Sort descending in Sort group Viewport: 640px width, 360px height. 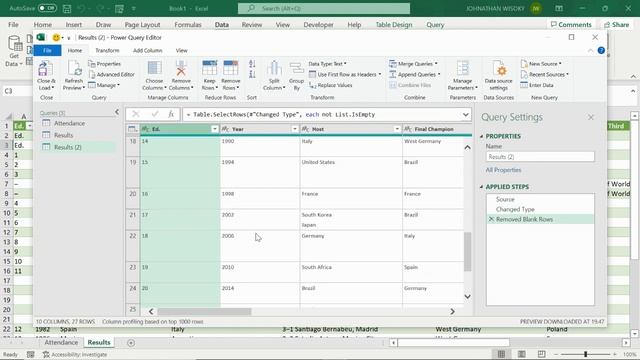click(x=252, y=74)
